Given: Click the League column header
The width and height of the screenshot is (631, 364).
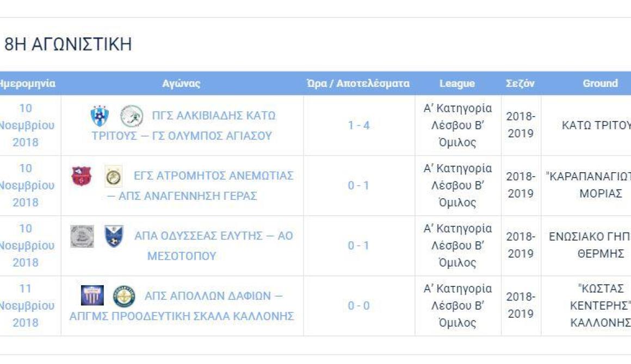Looking at the screenshot, I should (x=457, y=84).
